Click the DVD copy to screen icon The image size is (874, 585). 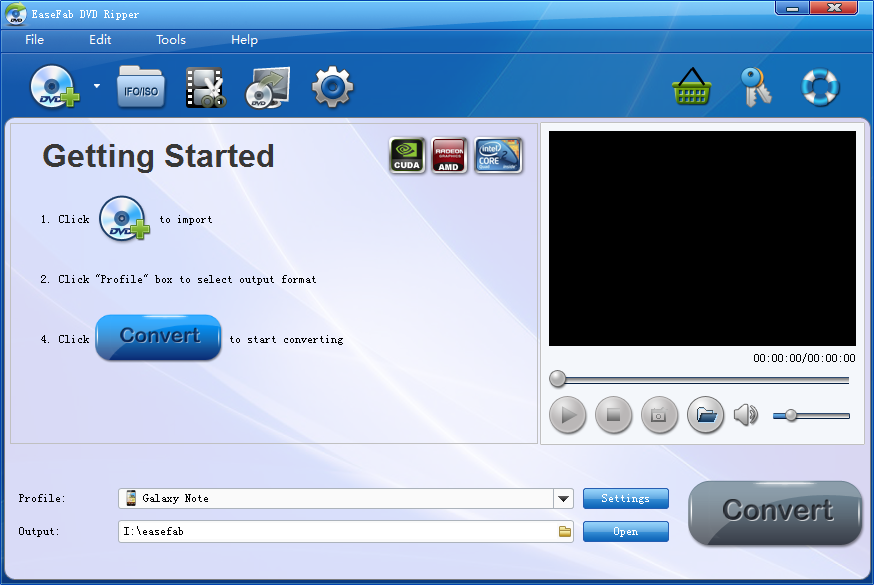pos(268,87)
